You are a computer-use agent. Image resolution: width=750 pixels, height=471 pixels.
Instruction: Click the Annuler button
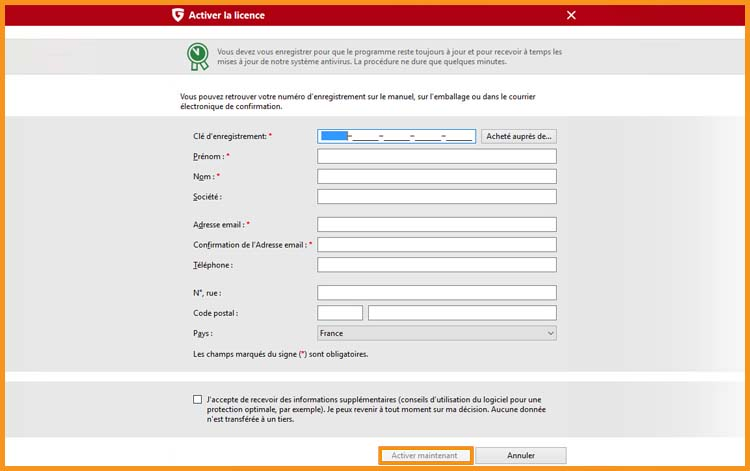pos(521,455)
